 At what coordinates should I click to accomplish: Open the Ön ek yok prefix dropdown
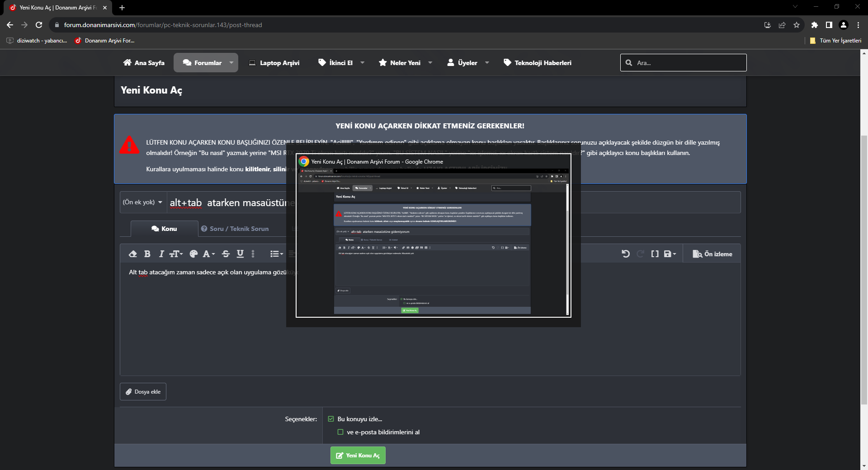(142, 202)
